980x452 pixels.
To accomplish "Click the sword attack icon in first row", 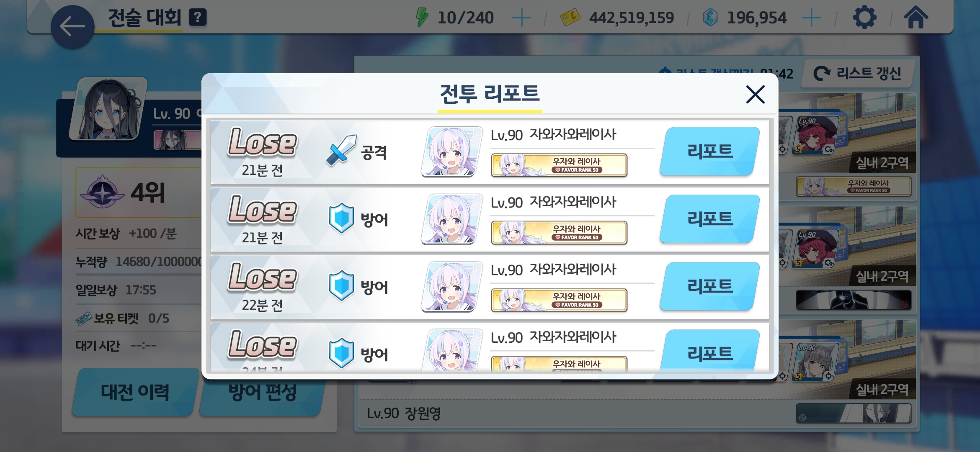I will pos(341,151).
